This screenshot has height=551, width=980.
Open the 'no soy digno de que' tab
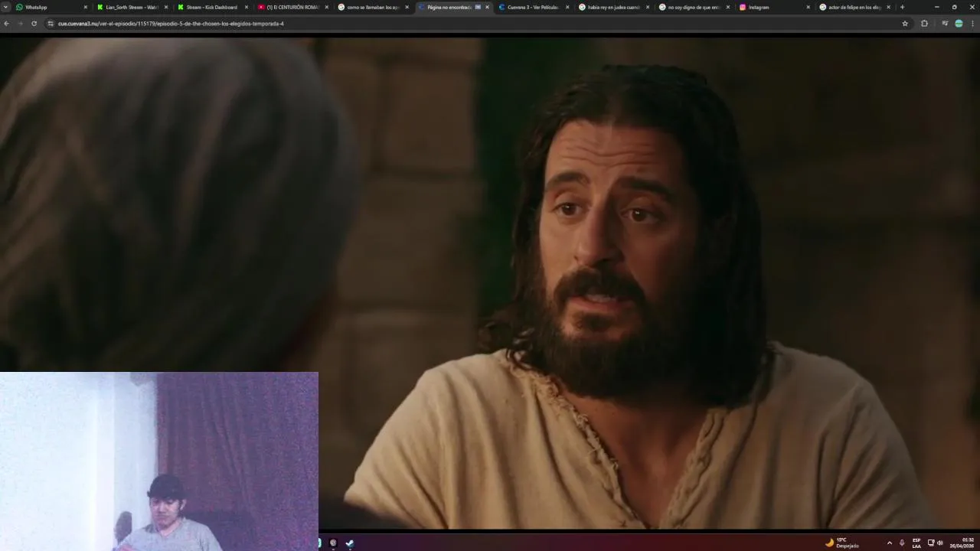point(693,7)
